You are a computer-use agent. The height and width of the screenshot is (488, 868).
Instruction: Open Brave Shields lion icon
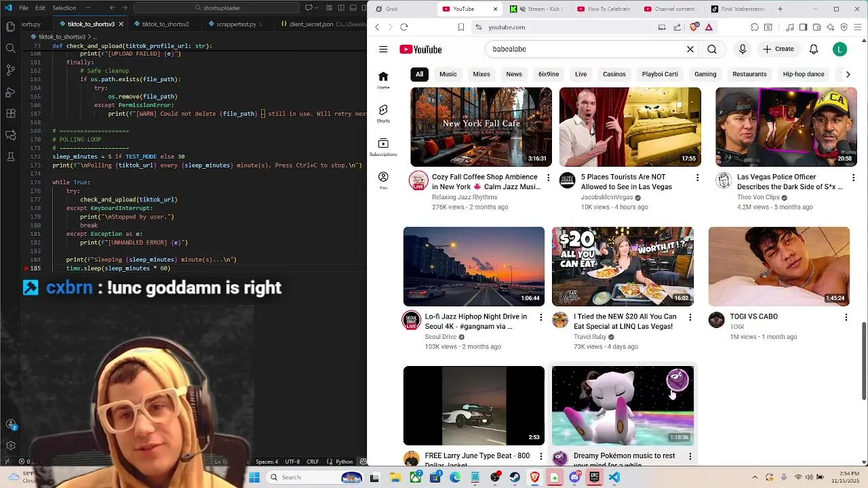[693, 27]
